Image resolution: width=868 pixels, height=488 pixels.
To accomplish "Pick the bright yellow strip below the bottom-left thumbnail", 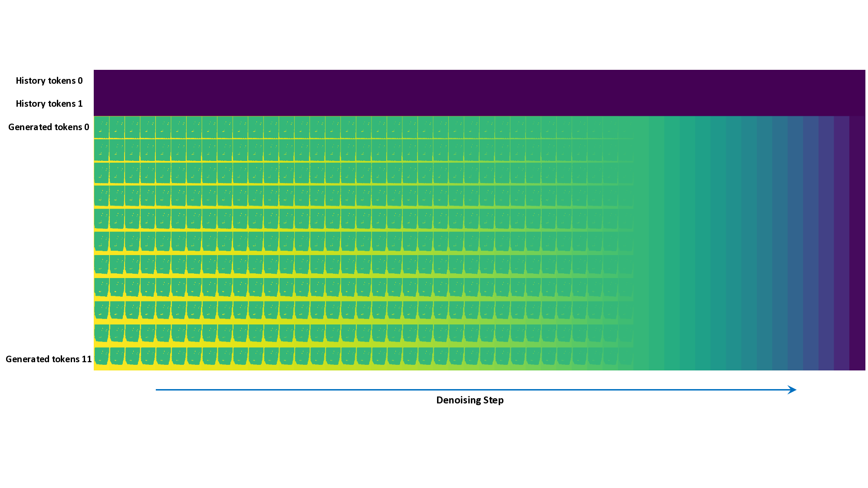I will [x=102, y=367].
